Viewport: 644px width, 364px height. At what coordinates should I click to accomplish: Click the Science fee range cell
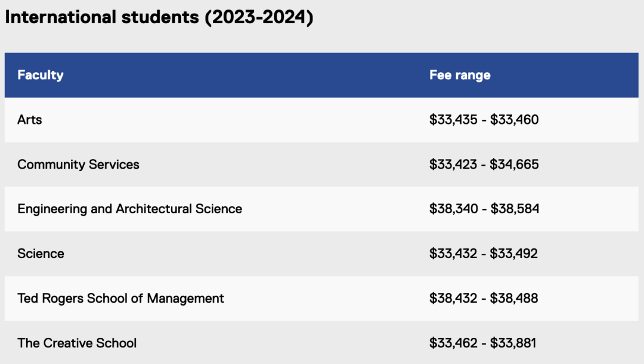tap(483, 254)
